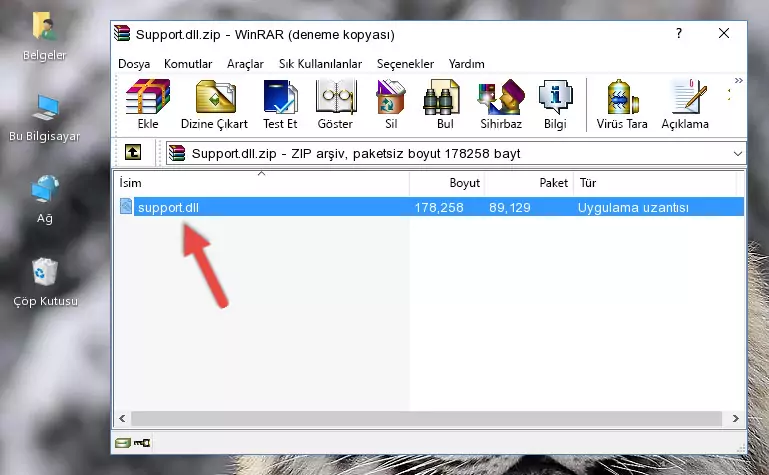Click the 89,129 packed size value
Screen dimensions: 769x475
point(510,207)
